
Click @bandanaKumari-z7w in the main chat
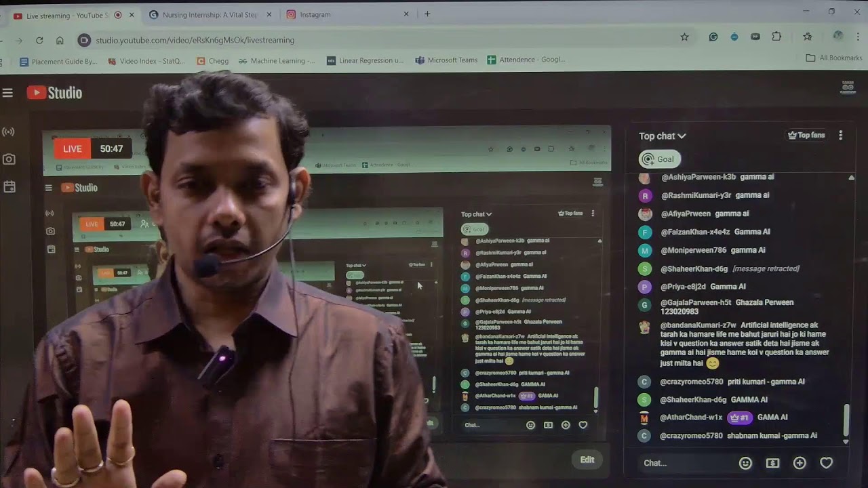698,325
